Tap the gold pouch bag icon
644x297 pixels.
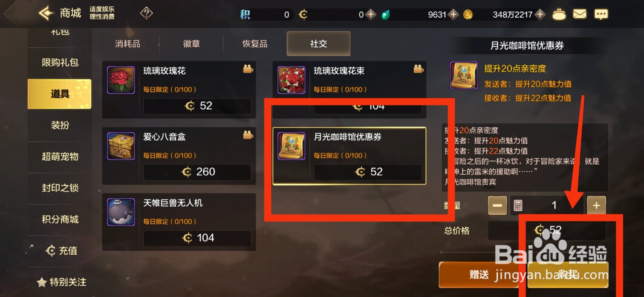point(559,14)
